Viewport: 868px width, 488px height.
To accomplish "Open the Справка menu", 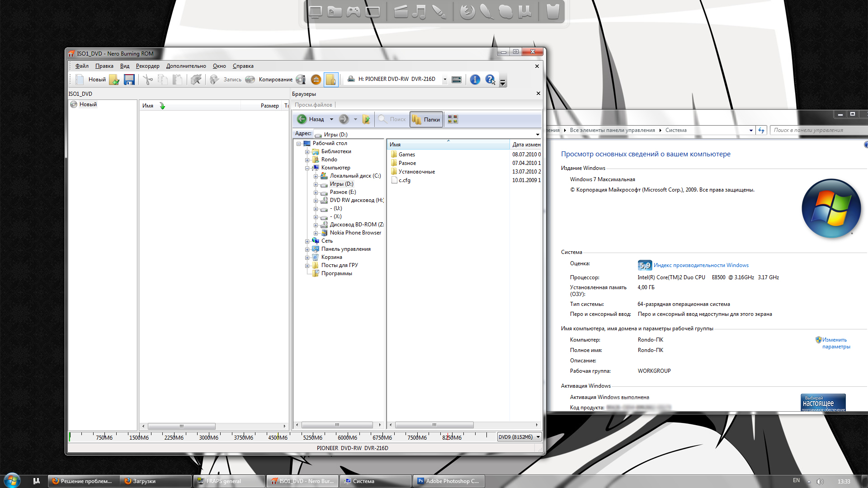I will [243, 66].
